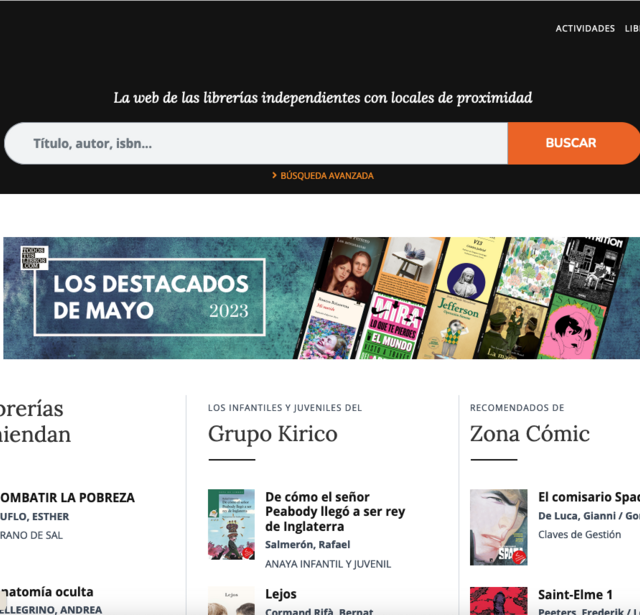Click the chevron beside BÚSQUEDA AVANZADA
The height and width of the screenshot is (615, 640).
click(x=274, y=175)
